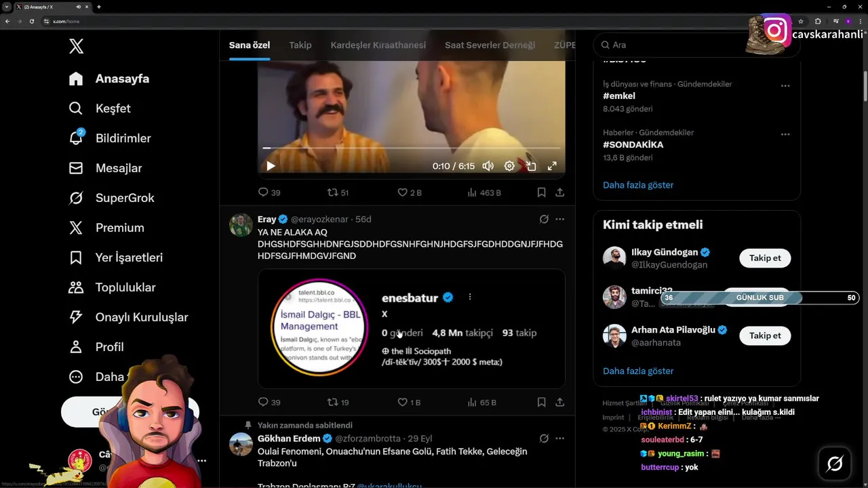Share Eray's post
868x488 pixels.
(560, 402)
